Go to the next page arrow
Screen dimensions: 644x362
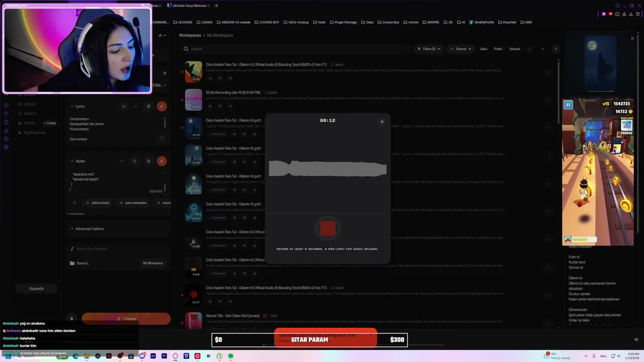click(x=555, y=49)
